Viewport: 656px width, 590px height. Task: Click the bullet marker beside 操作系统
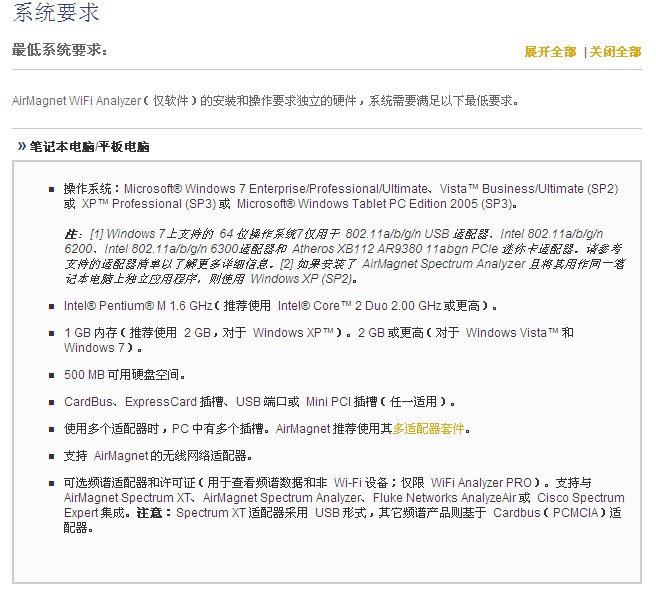click(x=52, y=189)
